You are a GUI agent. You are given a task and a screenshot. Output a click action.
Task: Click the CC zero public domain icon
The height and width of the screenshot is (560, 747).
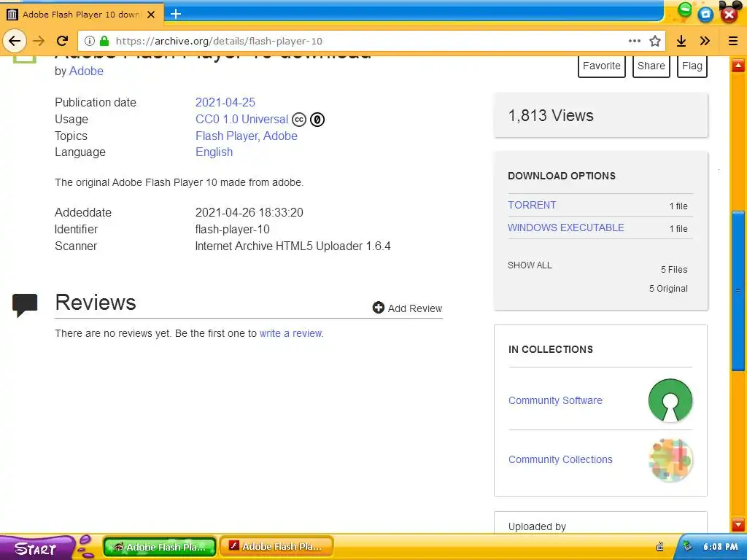point(317,119)
